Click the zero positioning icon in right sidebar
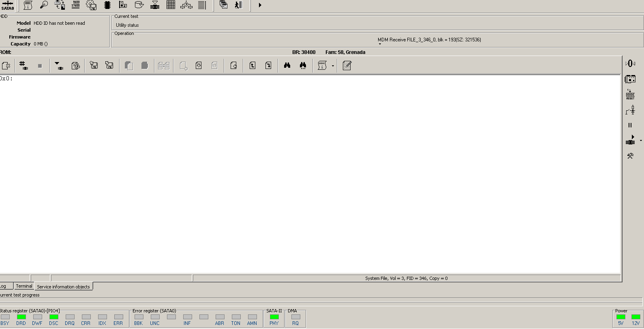Screen dimensions: 644x329 tap(630, 64)
